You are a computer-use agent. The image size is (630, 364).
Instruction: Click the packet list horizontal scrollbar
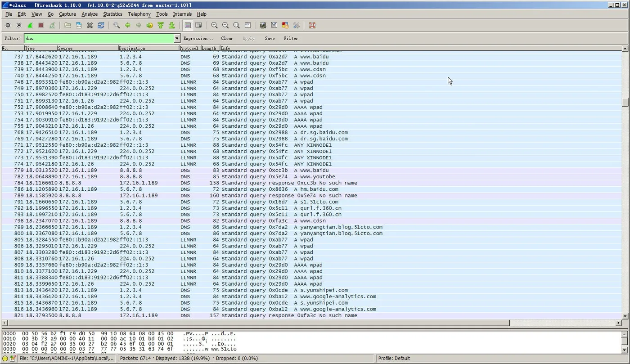[258, 323]
